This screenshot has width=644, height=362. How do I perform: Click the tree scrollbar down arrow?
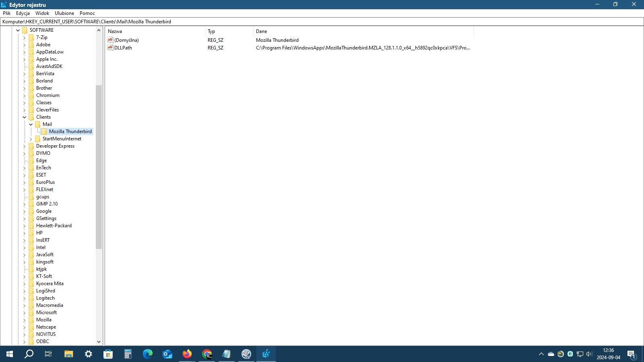[99, 341]
